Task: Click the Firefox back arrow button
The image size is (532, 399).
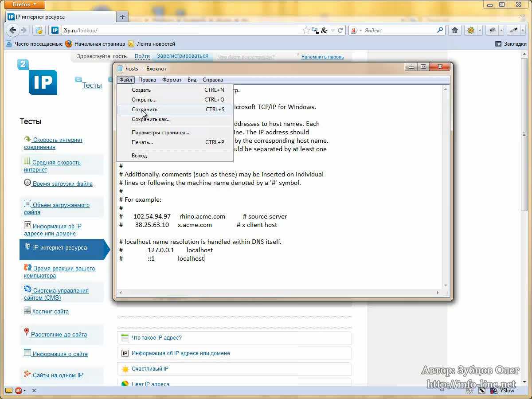Action: 12,30
